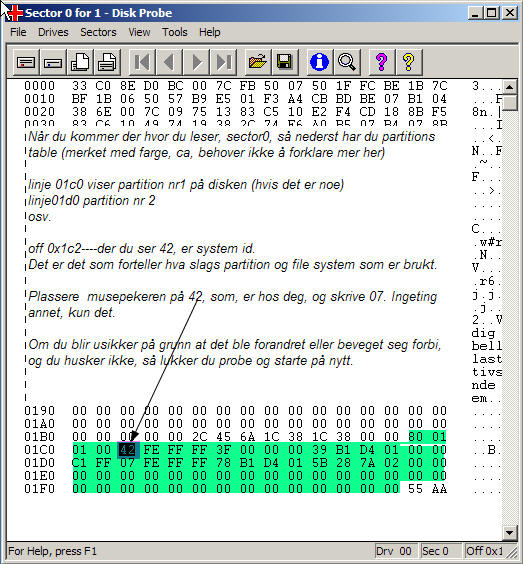This screenshot has width=523, height=564.
Task: Select the highlighted 42 byte in row 01C0
Action: 127,450
